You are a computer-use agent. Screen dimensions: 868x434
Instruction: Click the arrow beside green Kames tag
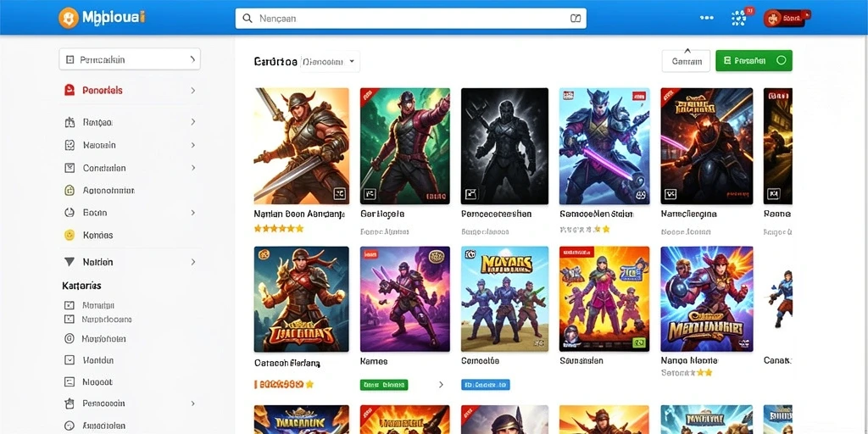441,384
